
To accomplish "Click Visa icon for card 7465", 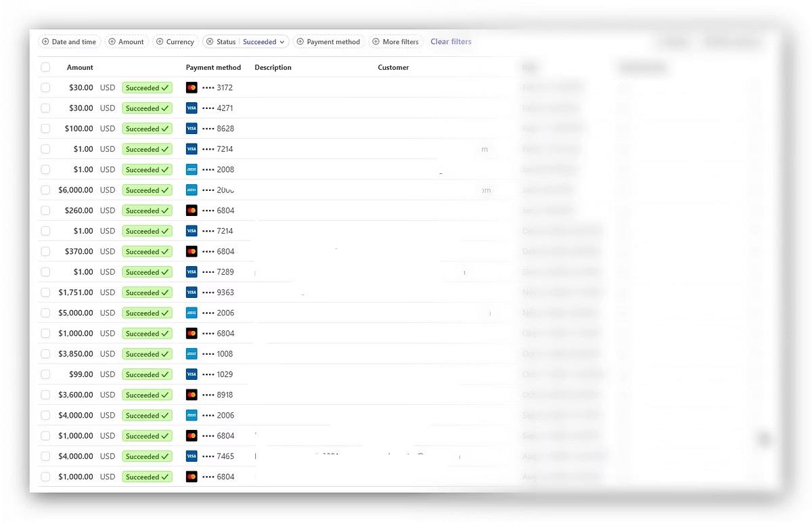I will pyautogui.click(x=191, y=456).
